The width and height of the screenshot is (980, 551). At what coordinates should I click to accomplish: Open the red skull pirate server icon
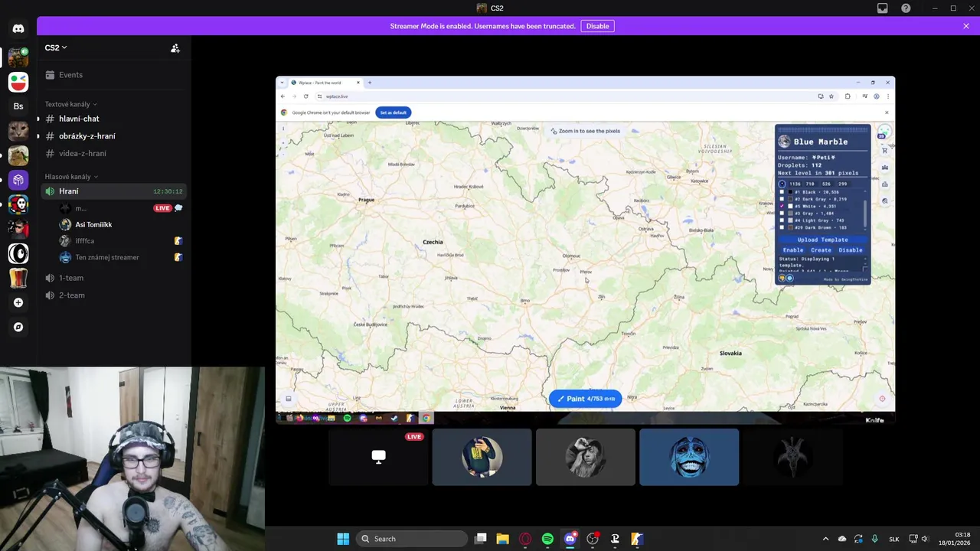pyautogui.click(x=18, y=204)
